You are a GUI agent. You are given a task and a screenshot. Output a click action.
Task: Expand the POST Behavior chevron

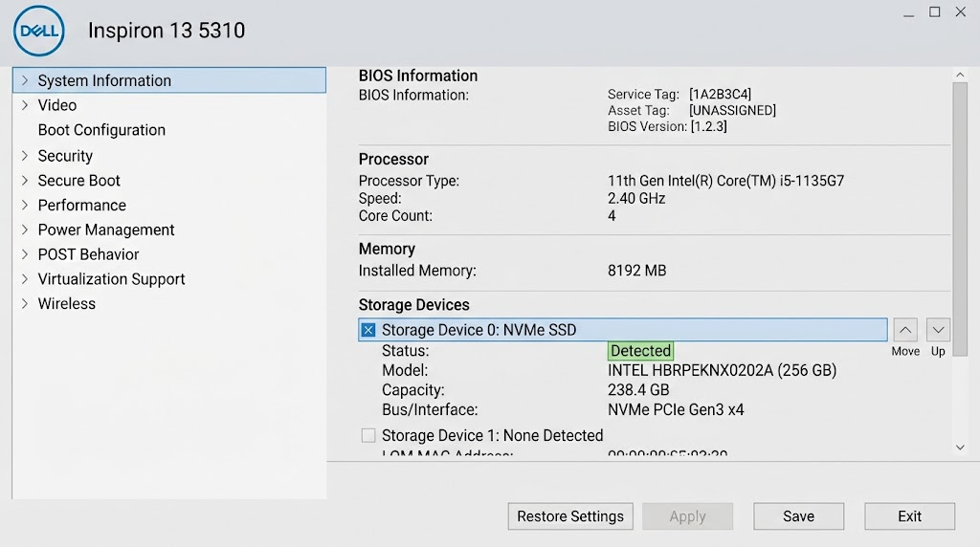(24, 254)
